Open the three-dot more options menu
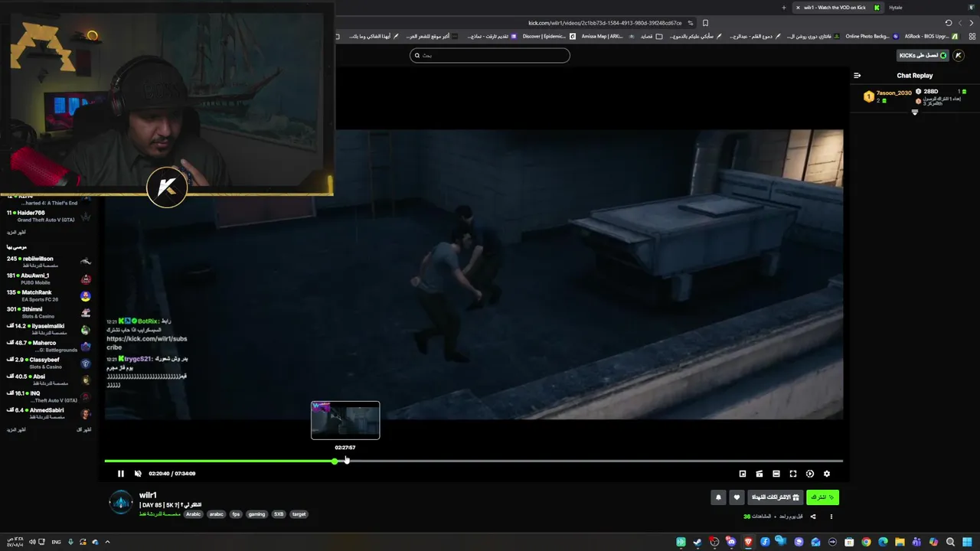Screen dimensions: 980x551 [831, 517]
